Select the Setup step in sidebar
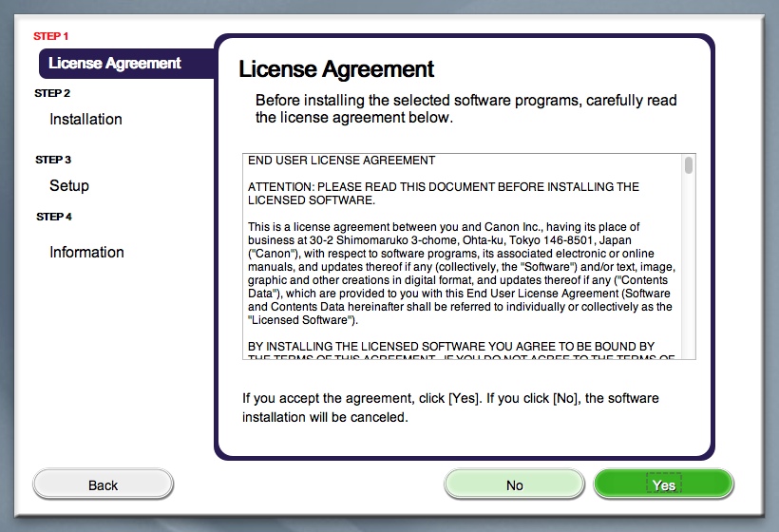This screenshot has width=779, height=532. tap(69, 186)
